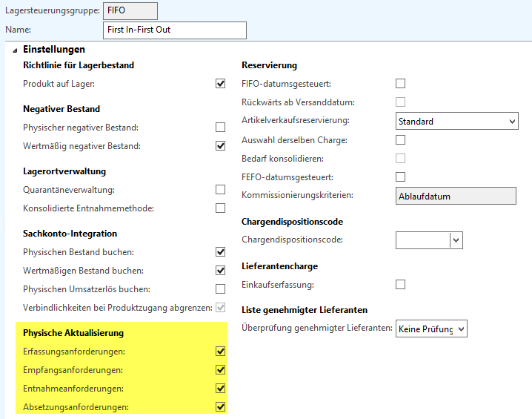Viewport: 532px width, 419px height.
Task: Check Einkaufserfassung checkbox
Action: click(x=401, y=284)
